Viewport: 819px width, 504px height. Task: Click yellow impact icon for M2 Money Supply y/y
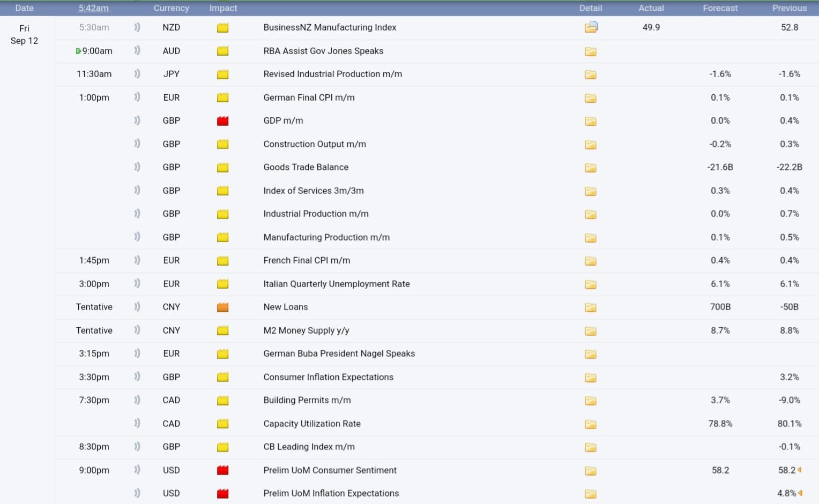[x=222, y=330]
